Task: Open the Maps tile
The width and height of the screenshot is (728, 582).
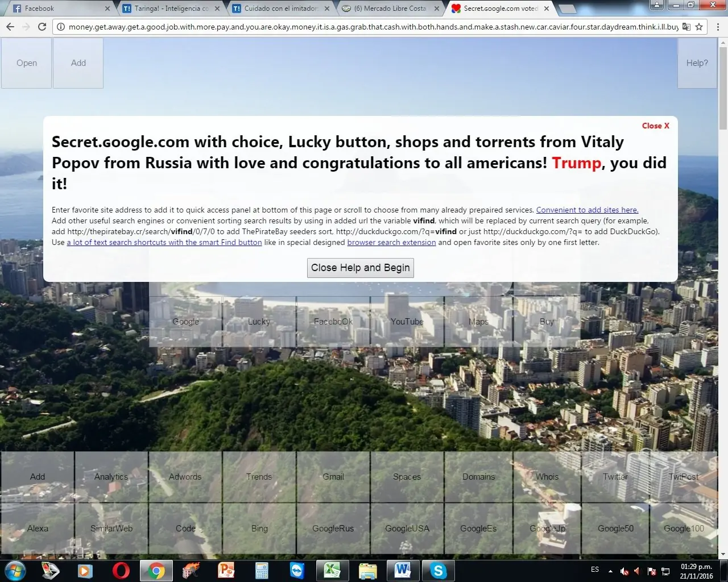Action: pyautogui.click(x=479, y=322)
